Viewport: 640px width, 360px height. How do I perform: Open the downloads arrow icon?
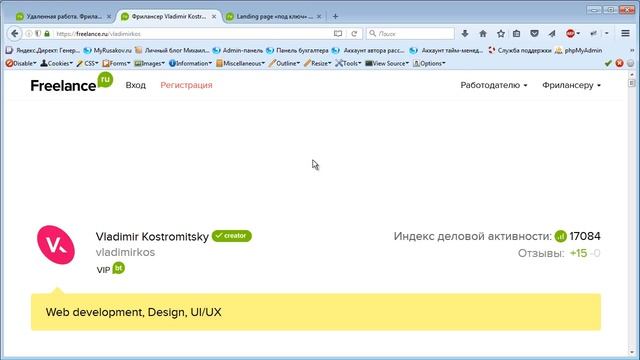tap(464, 33)
